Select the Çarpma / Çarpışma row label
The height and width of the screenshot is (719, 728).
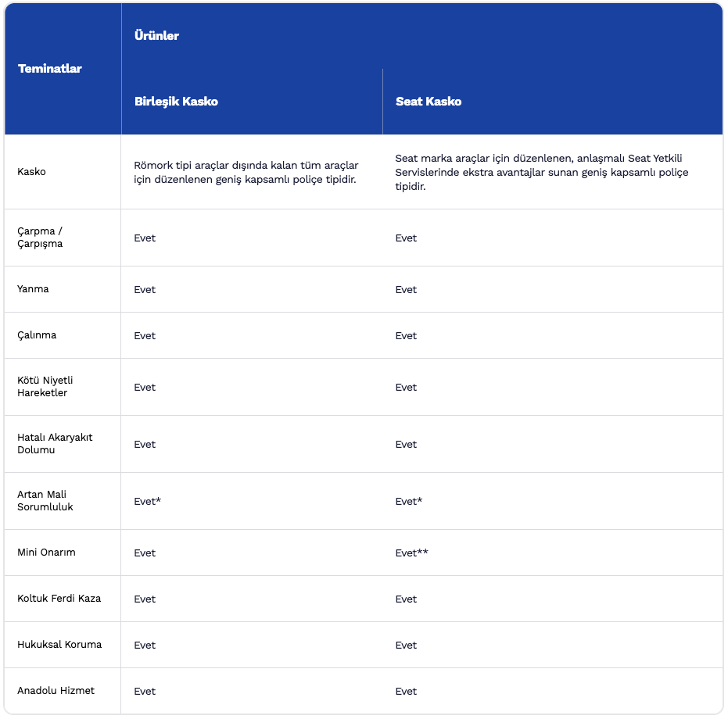(40, 238)
